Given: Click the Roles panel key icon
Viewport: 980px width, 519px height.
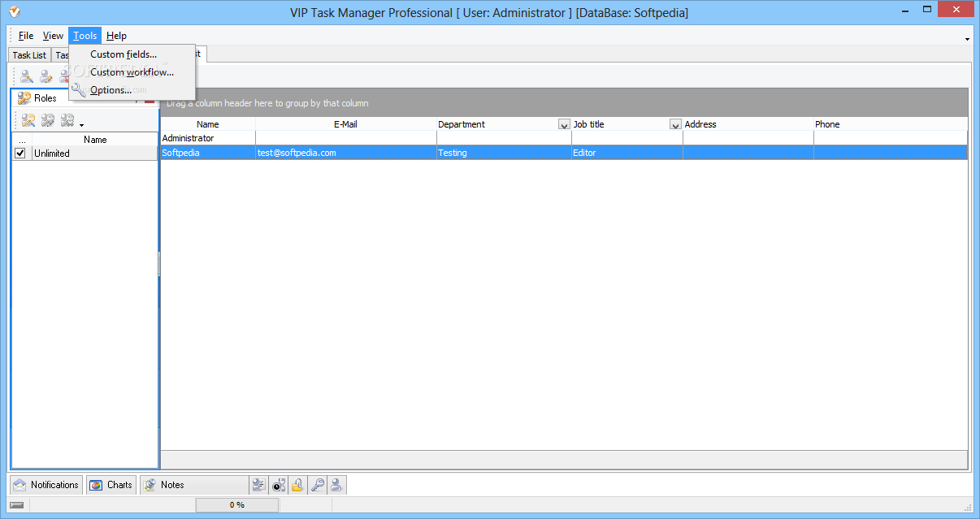Looking at the screenshot, I should tap(24, 98).
